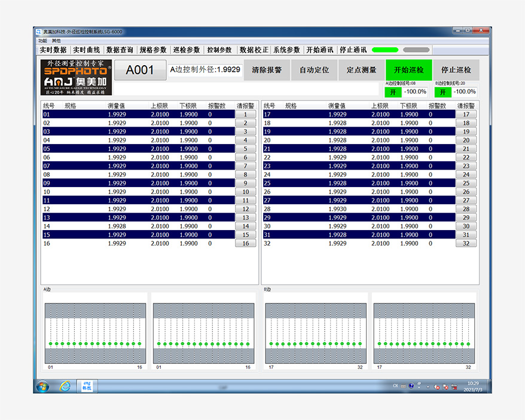
Task: Click the AMJ app icon in taskbar
Action: coord(87,386)
